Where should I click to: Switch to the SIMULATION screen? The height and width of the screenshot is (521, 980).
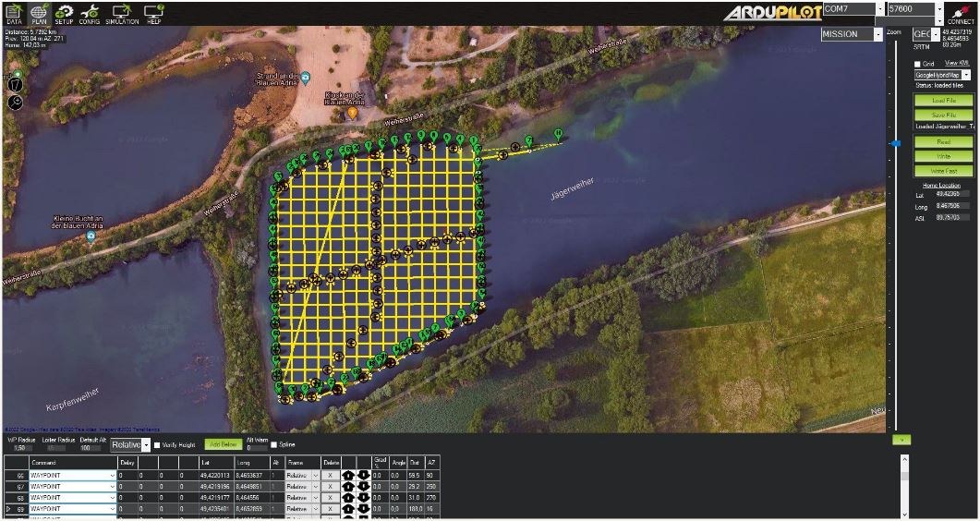tap(122, 13)
